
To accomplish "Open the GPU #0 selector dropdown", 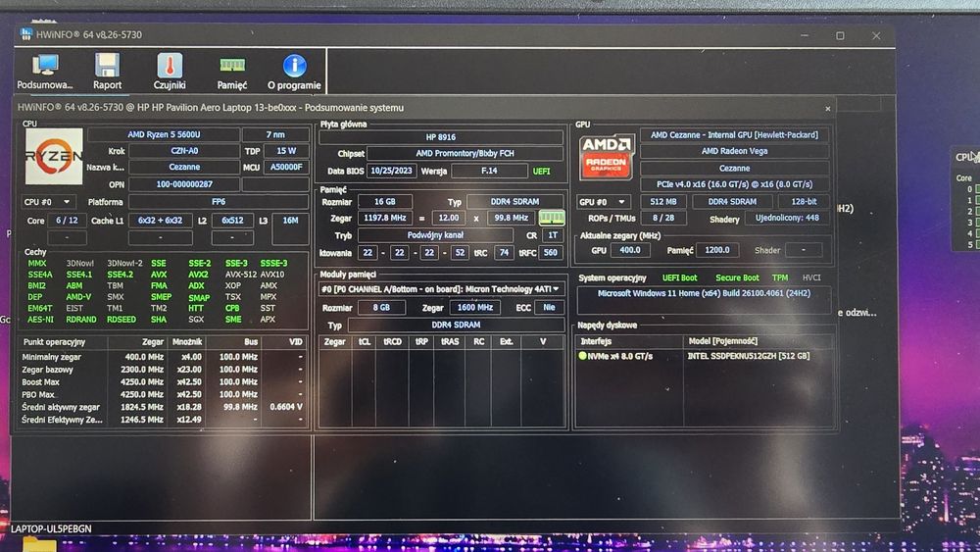I will [603, 202].
